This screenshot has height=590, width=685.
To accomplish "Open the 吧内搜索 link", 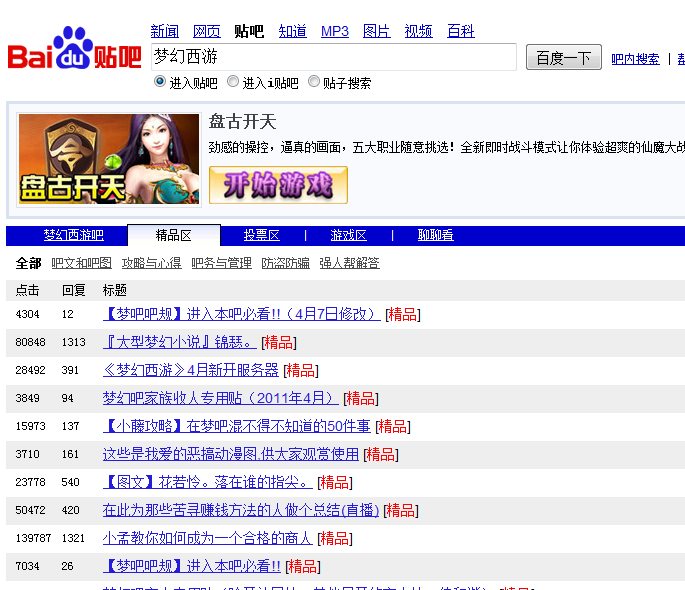I will tap(635, 59).
